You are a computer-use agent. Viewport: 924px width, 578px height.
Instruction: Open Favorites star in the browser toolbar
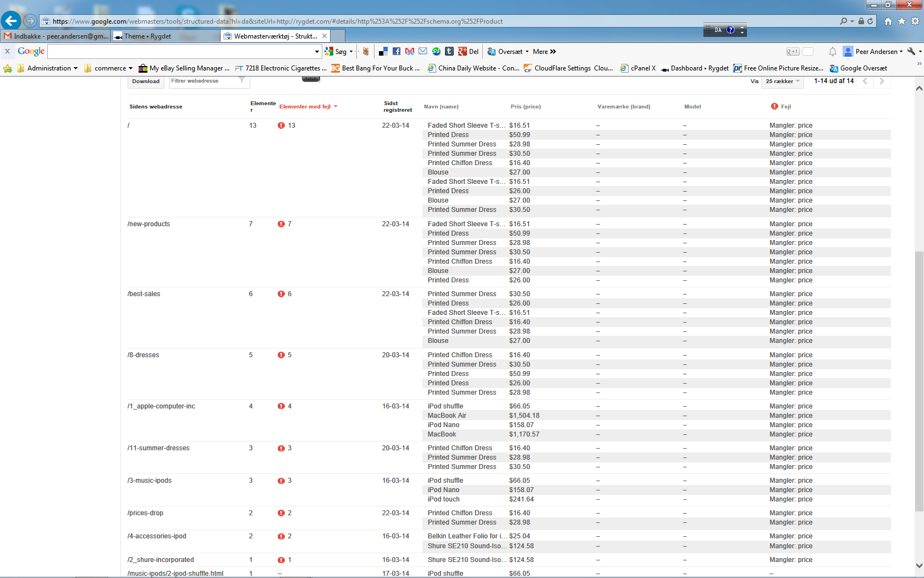(x=901, y=21)
